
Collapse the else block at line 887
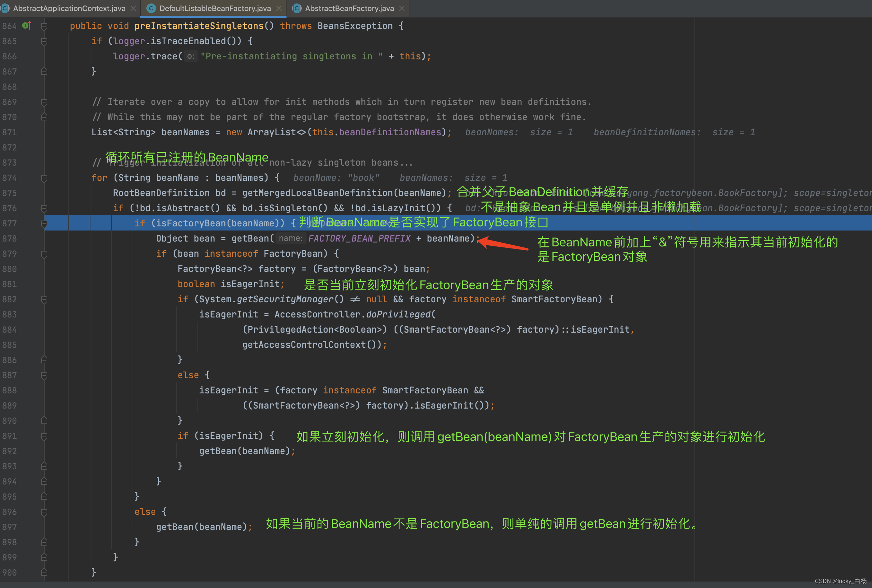click(44, 375)
